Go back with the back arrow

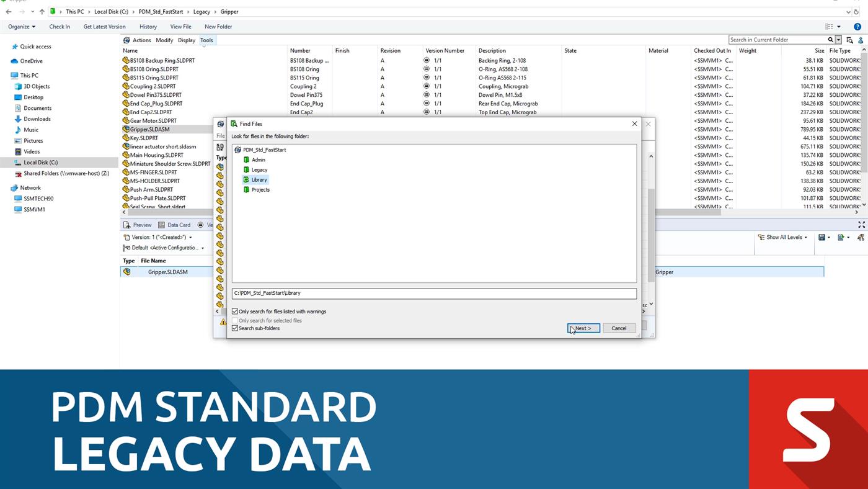pyautogui.click(x=9, y=12)
